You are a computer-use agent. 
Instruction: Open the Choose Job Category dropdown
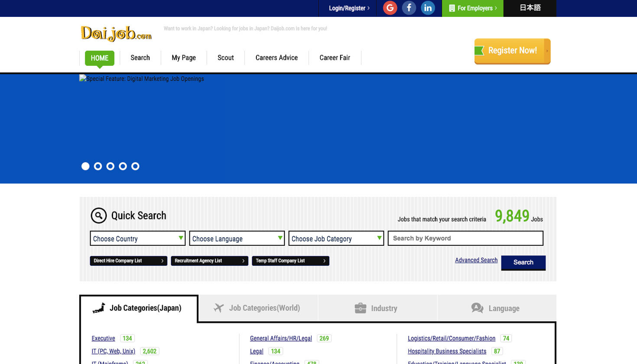click(336, 238)
